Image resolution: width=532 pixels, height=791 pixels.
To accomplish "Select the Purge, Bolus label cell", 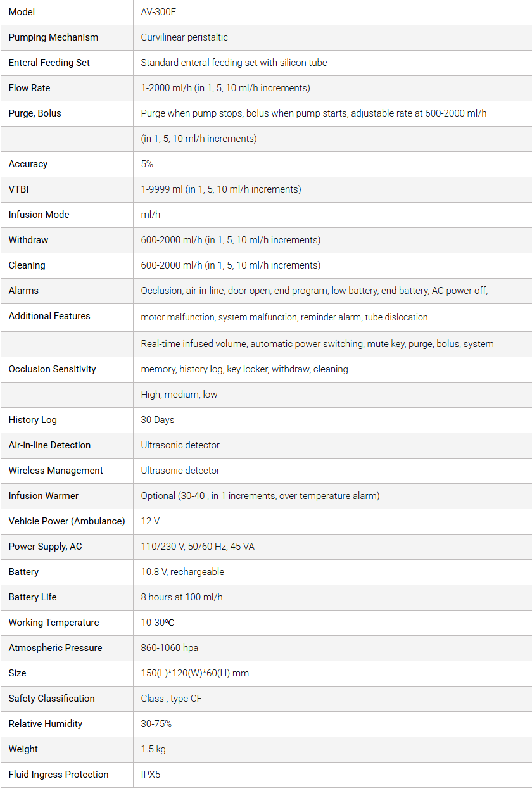I will [x=35, y=113].
